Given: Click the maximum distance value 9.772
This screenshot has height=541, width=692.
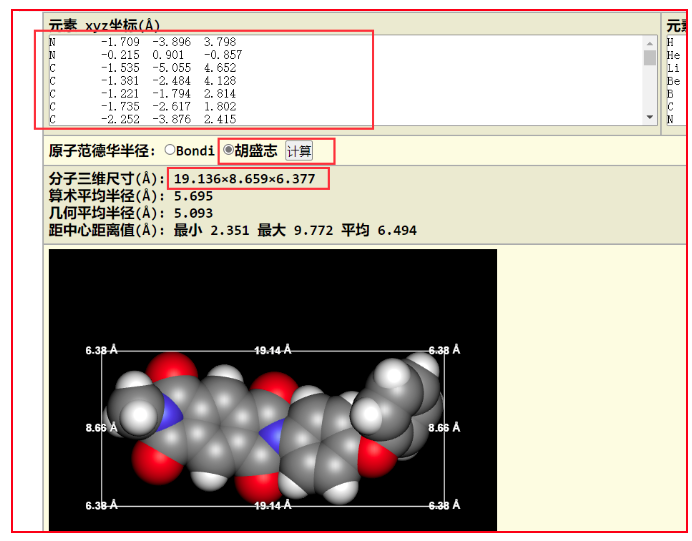Looking at the screenshot, I should tap(313, 230).
